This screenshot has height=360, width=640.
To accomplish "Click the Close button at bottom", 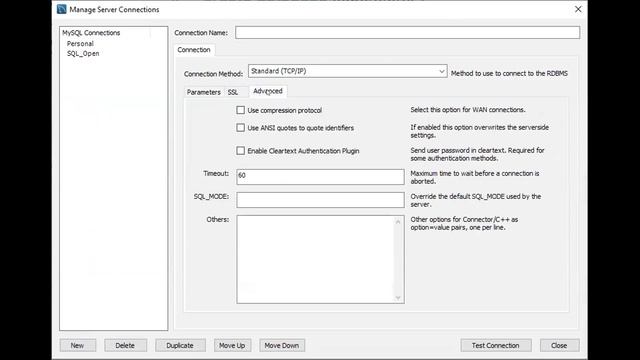I will tap(559, 345).
